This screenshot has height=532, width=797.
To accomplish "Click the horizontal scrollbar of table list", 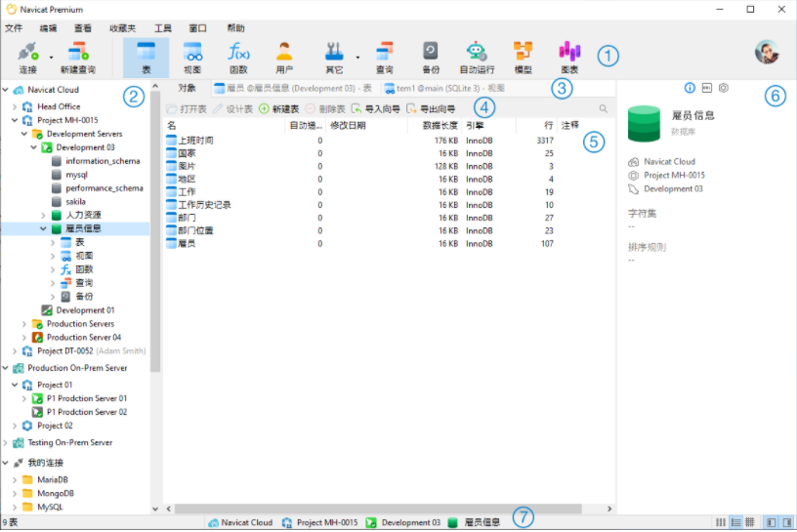I will point(378,510).
